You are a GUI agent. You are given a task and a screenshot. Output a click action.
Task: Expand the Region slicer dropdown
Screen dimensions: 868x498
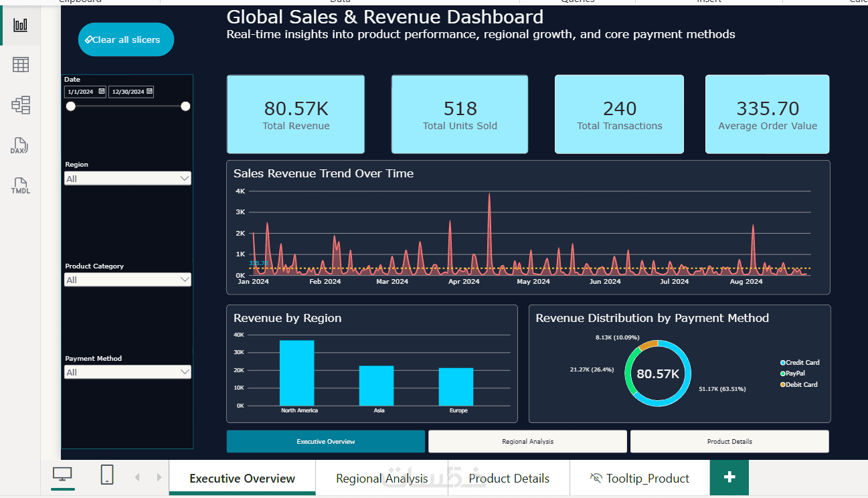coord(128,178)
